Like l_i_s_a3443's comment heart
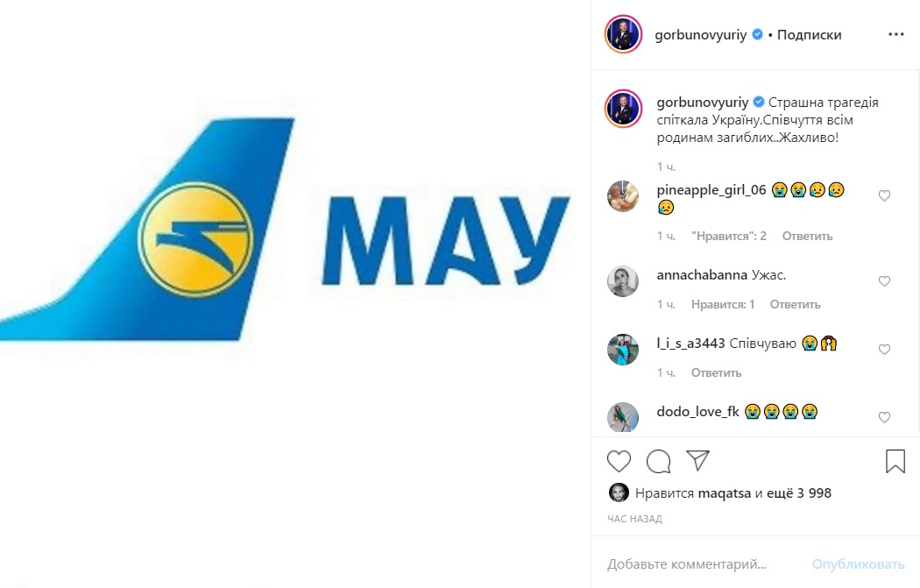920x588 pixels. (x=884, y=350)
